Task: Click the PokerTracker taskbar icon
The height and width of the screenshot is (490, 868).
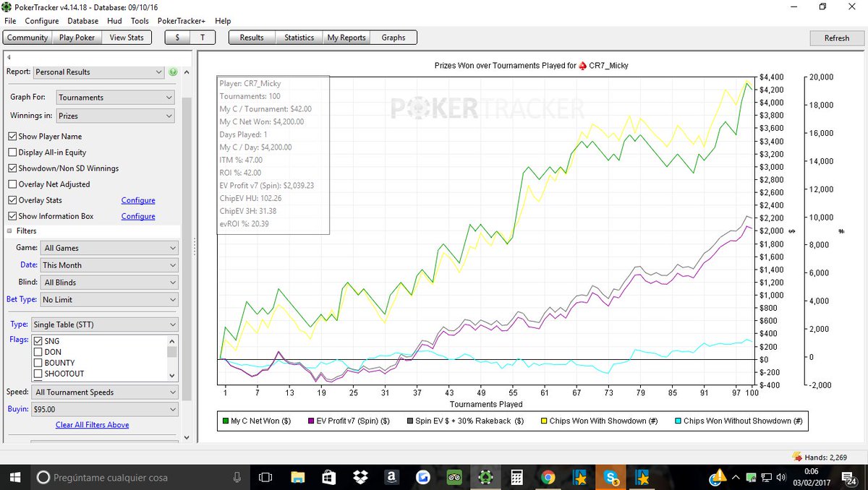Action: [485, 477]
